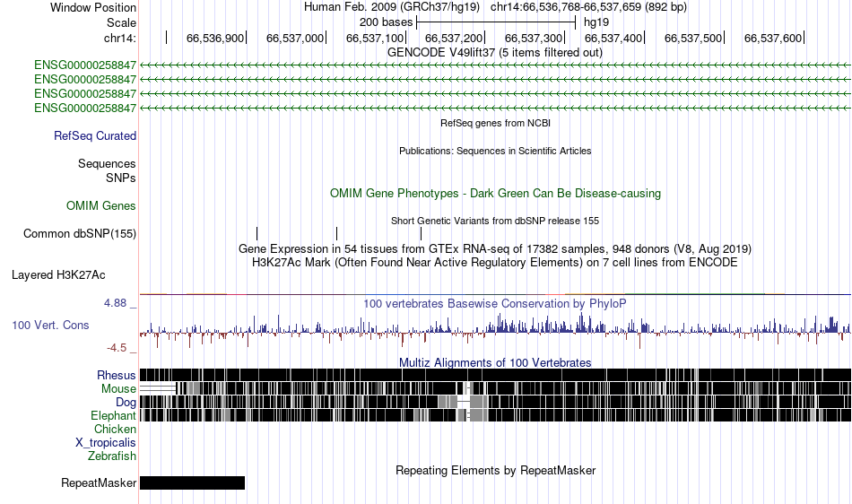
Task: Click the RepeatMasker track label
Action: click(99, 482)
